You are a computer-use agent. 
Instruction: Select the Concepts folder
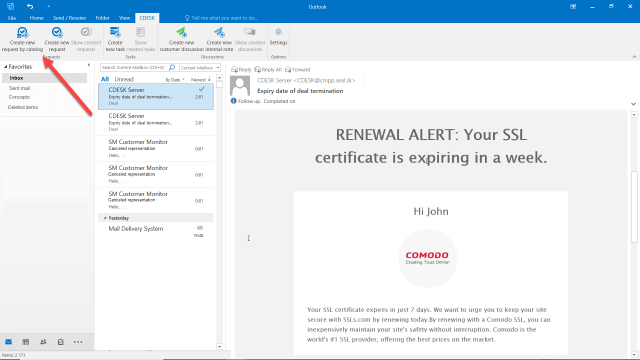coord(19,97)
